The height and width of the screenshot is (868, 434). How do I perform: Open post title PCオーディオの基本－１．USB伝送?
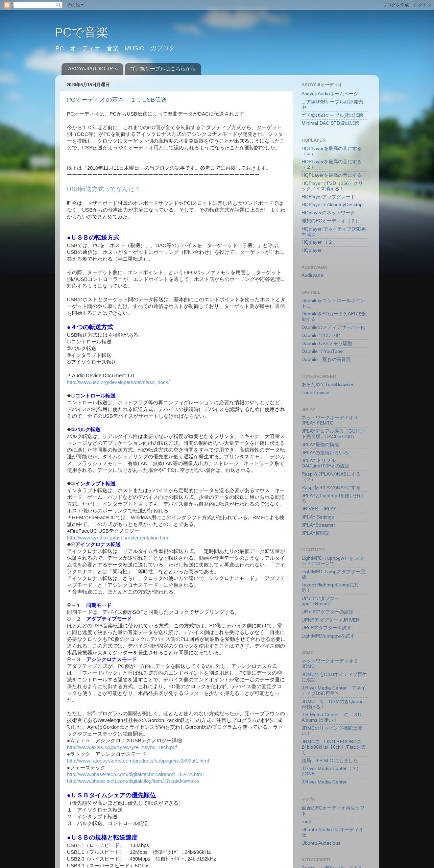(x=117, y=100)
